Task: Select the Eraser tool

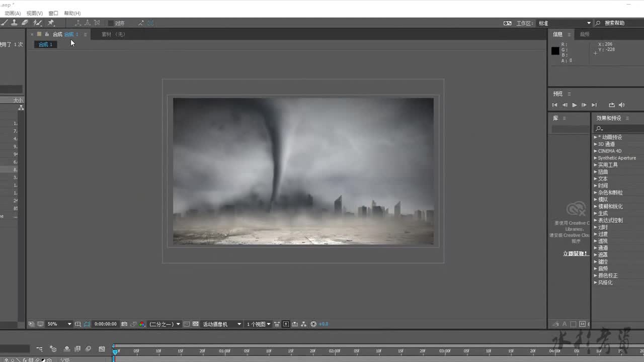Action: point(25,23)
